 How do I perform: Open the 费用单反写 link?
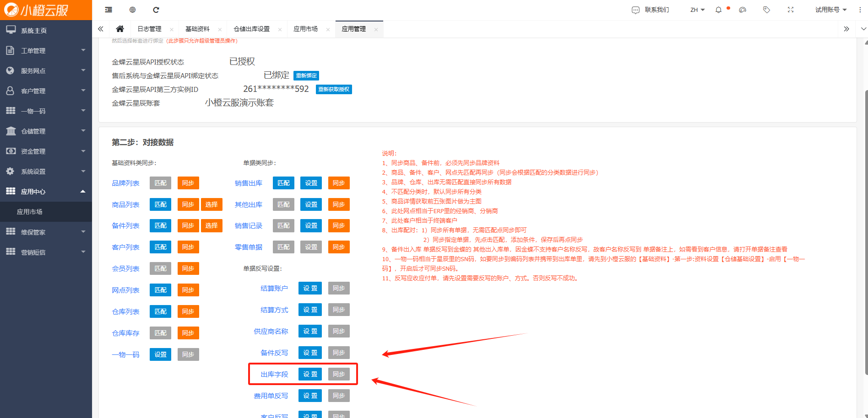271,396
